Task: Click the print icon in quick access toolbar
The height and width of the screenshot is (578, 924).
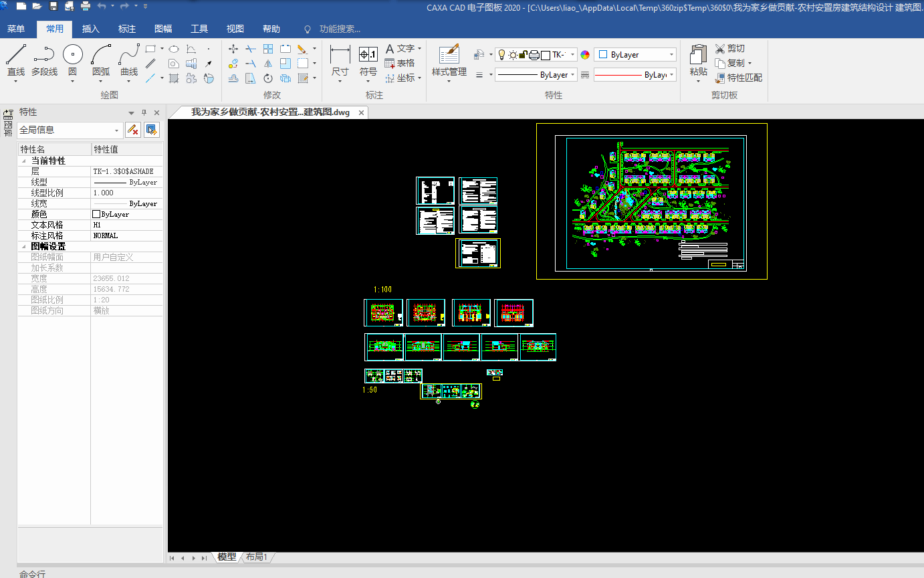Action: 86,6
